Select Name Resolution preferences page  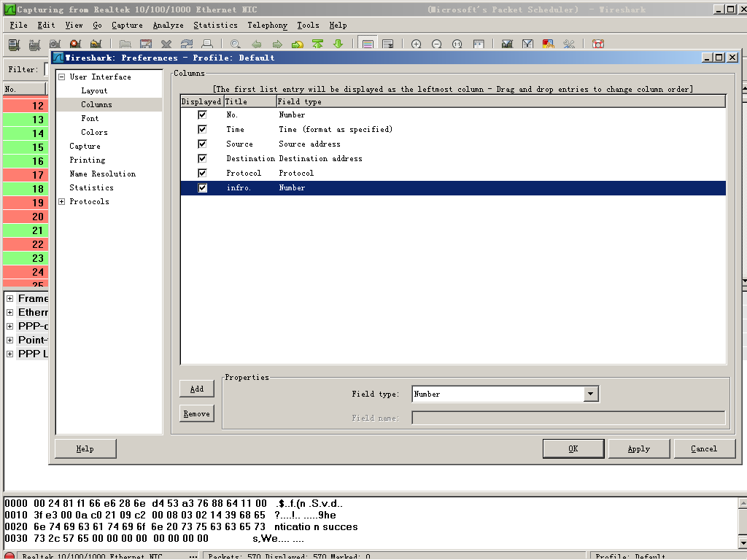point(102,174)
